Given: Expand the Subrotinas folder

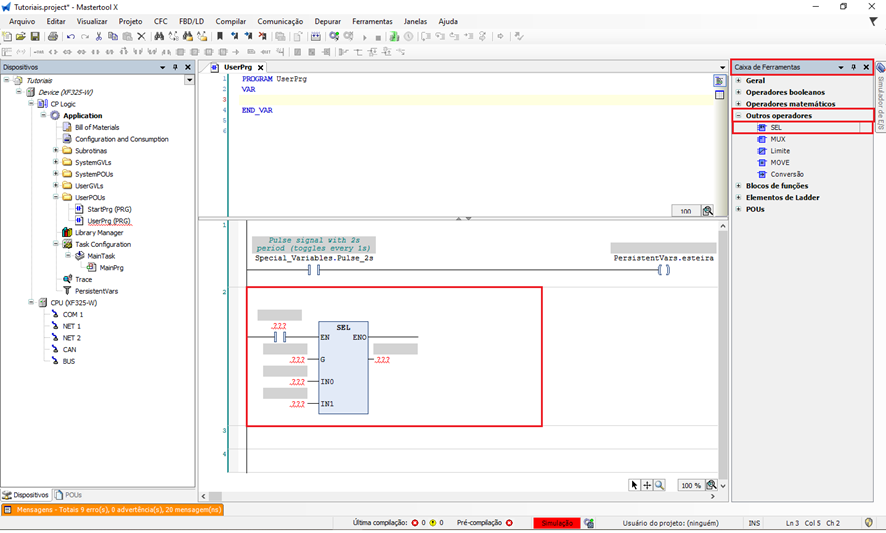Looking at the screenshot, I should point(56,151).
